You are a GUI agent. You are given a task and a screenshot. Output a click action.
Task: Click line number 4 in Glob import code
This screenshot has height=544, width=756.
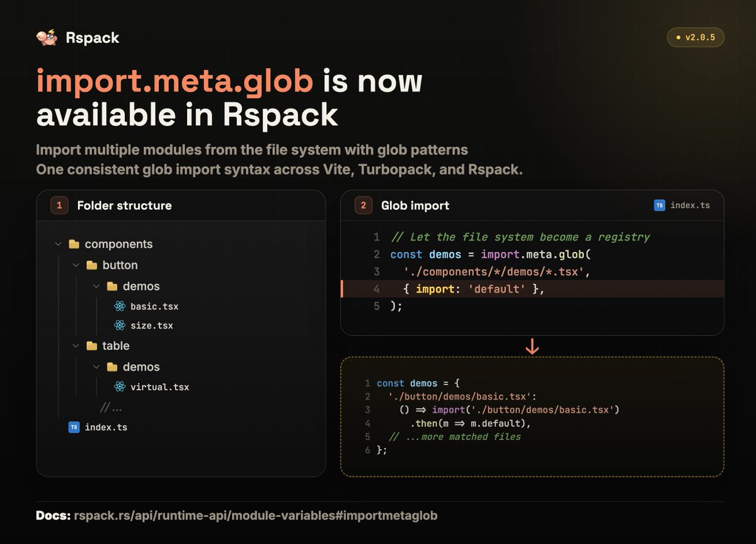click(377, 289)
